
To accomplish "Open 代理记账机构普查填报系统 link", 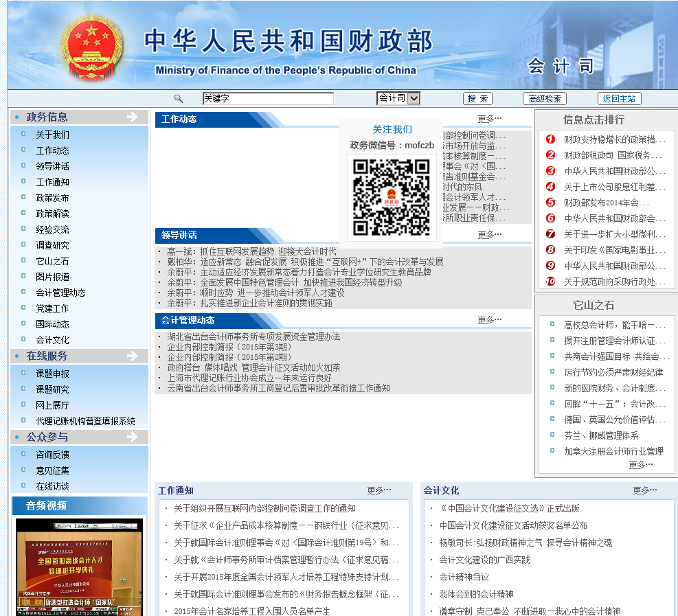I will [86, 421].
